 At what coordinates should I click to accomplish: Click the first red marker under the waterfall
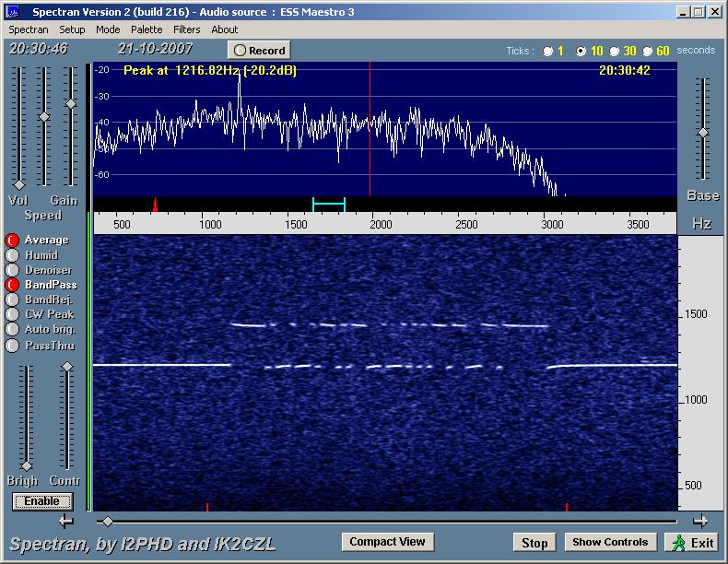pyautogui.click(x=207, y=506)
